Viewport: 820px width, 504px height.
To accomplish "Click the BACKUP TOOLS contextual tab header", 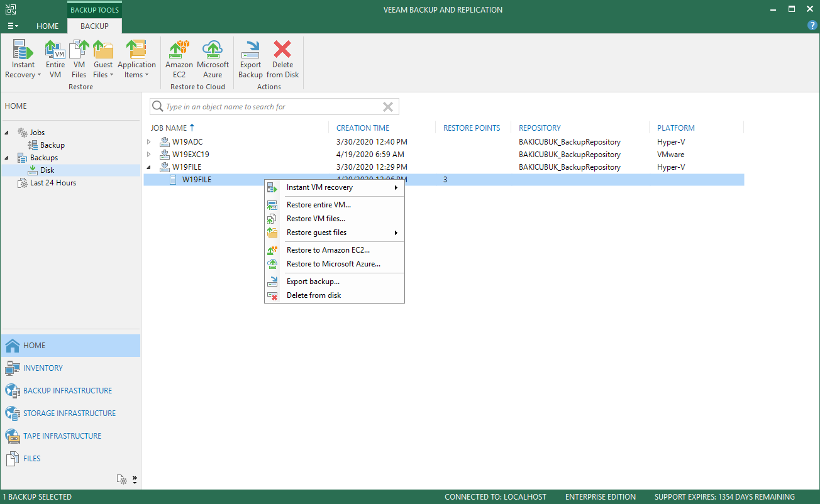I will 95,10.
